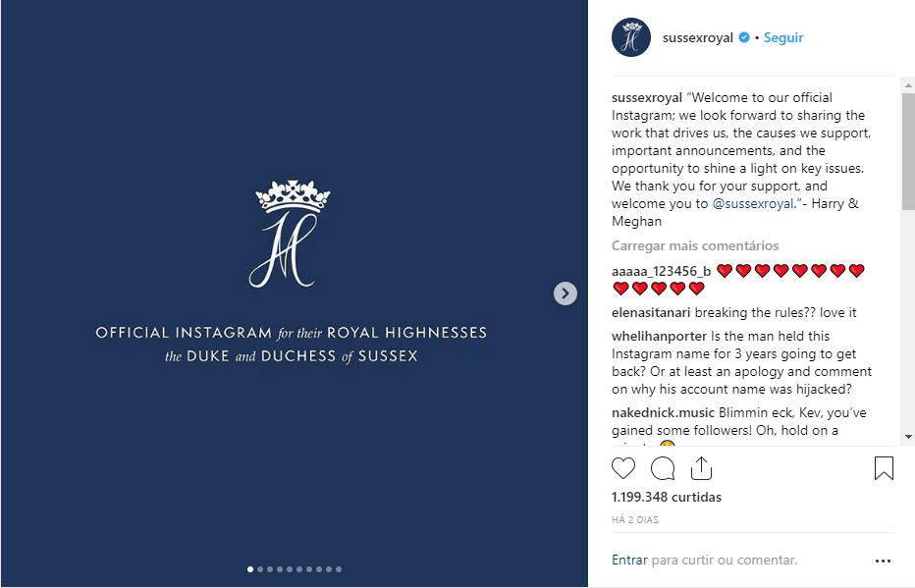Open nakednick.music profile
Screen dimensions: 915x588
click(663, 413)
